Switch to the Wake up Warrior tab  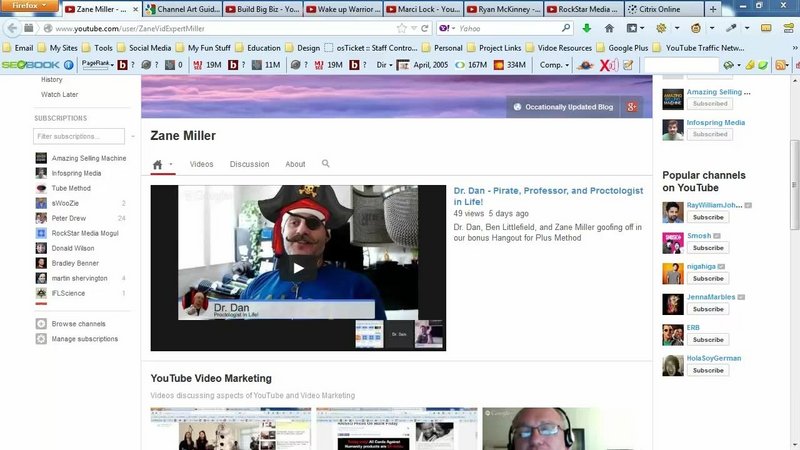pyautogui.click(x=344, y=9)
